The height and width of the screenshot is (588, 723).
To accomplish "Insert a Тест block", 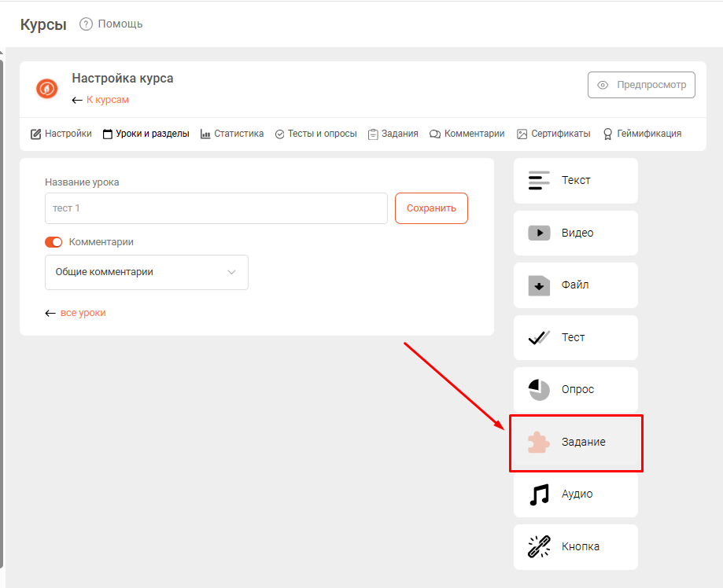I will [575, 337].
